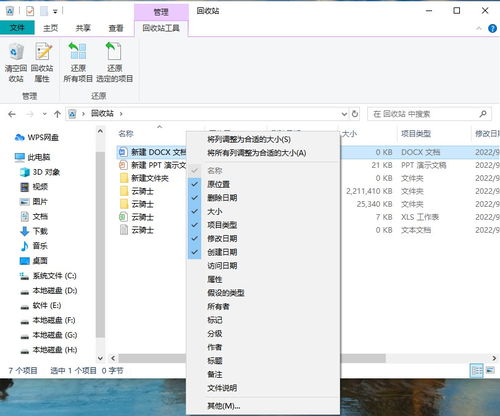500x416 pixels.
Task: Open 本地磁盘 (G:) drive
Action: pyautogui.click(x=49, y=335)
